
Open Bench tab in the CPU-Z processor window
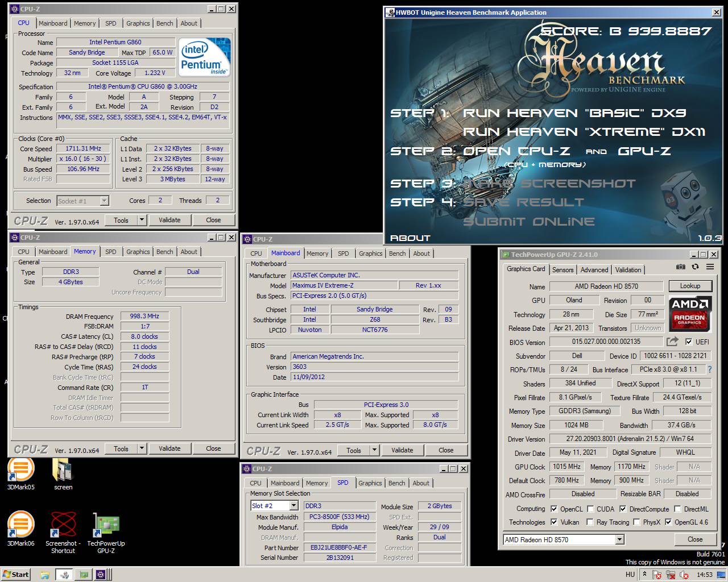coord(165,23)
